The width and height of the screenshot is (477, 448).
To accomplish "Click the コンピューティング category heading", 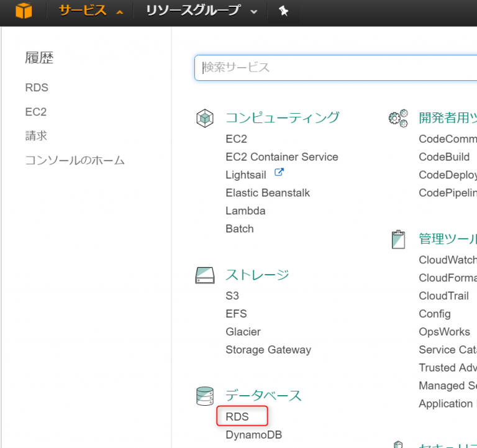I will (x=283, y=118).
